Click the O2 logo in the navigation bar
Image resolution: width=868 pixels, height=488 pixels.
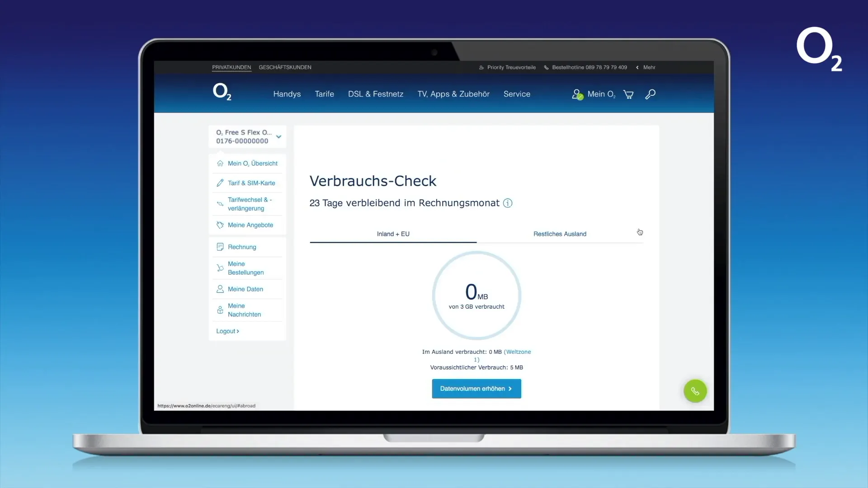click(222, 92)
